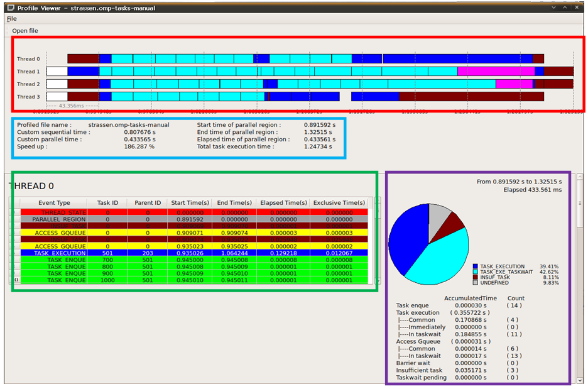Sort table by Event Type column header
This screenshot has height=389, width=588.
point(55,203)
